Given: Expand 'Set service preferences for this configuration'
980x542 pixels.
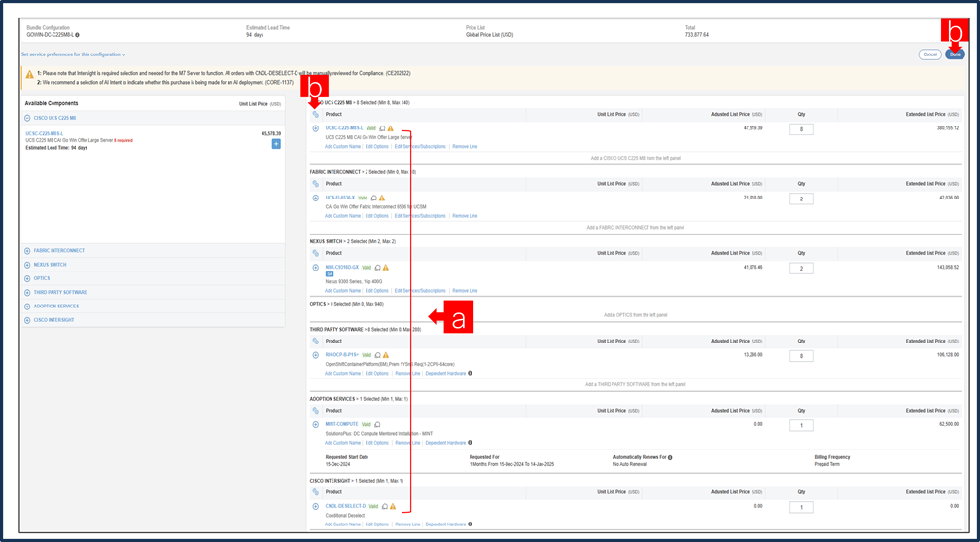Looking at the screenshot, I should [74, 54].
